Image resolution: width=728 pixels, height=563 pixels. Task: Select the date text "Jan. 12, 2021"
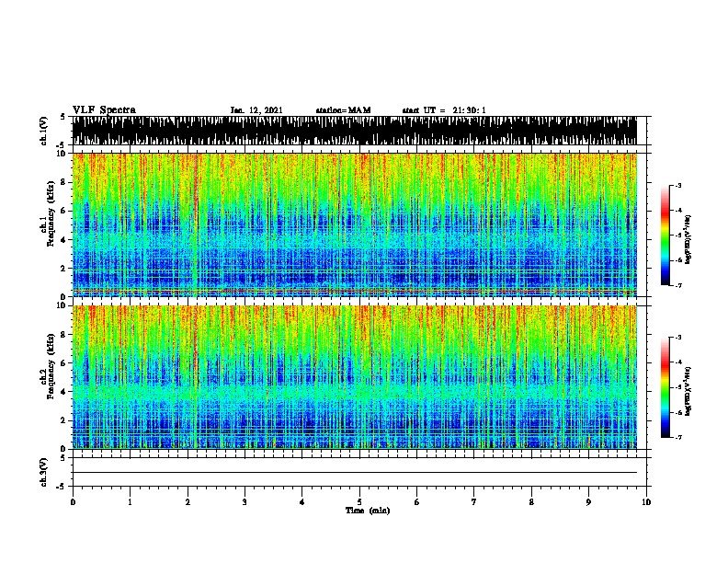pyautogui.click(x=256, y=110)
